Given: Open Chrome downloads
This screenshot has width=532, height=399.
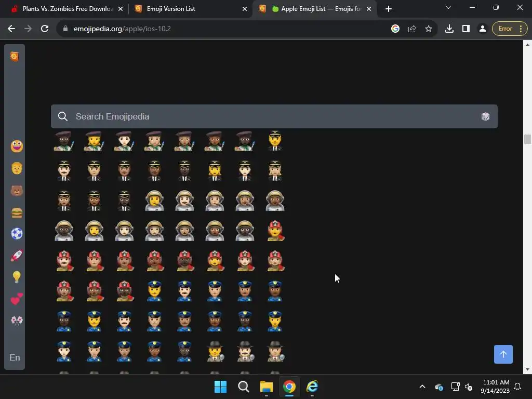Looking at the screenshot, I should (x=449, y=29).
